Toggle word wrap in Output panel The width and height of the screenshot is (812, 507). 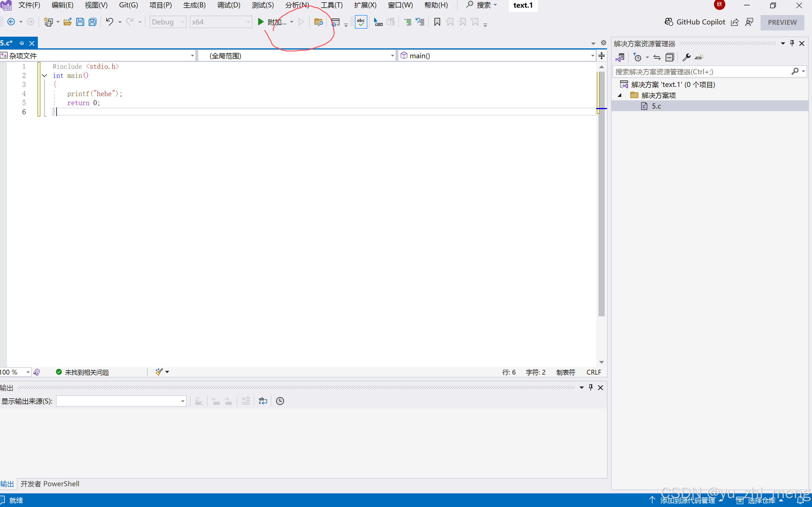(x=263, y=401)
